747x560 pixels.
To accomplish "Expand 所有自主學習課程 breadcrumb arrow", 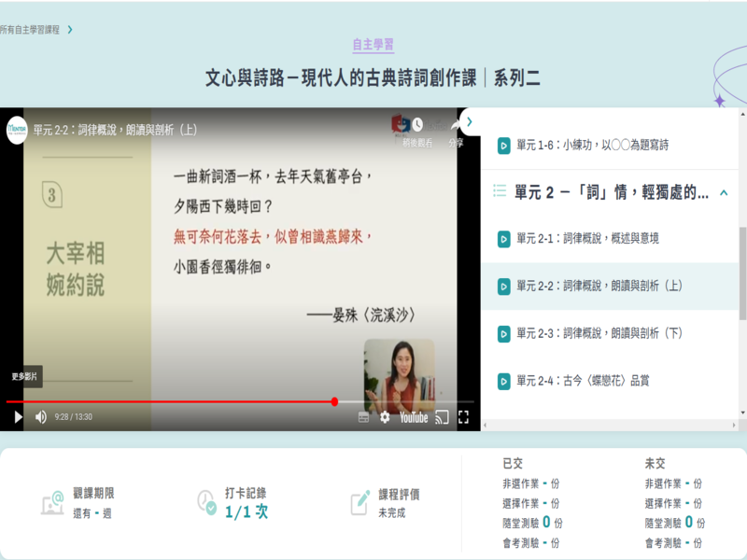I will (x=70, y=30).
